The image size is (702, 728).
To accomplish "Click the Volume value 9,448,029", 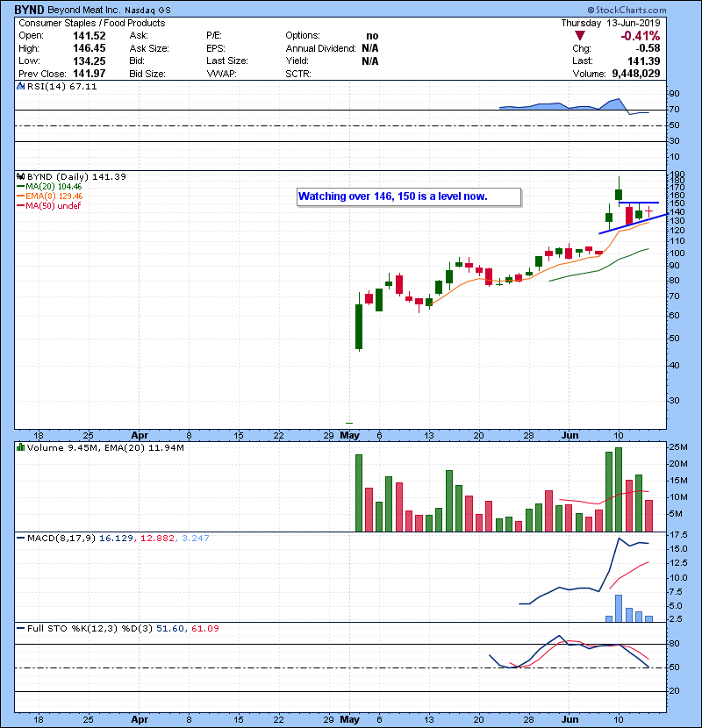I will point(636,74).
